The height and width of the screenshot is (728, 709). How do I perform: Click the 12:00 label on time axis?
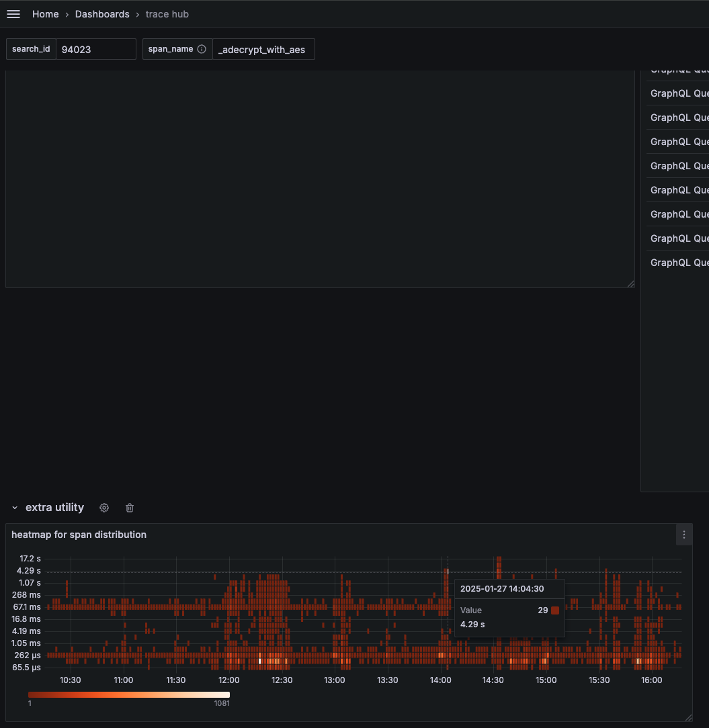click(x=228, y=680)
